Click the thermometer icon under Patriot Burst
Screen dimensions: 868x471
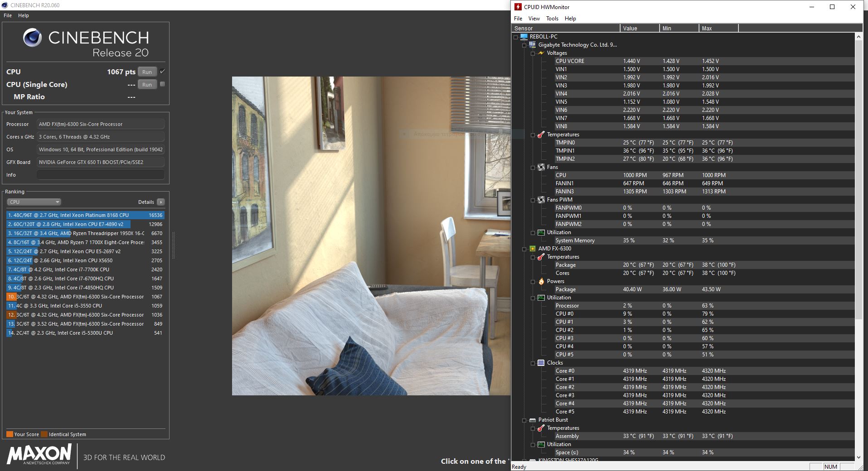pyautogui.click(x=541, y=428)
